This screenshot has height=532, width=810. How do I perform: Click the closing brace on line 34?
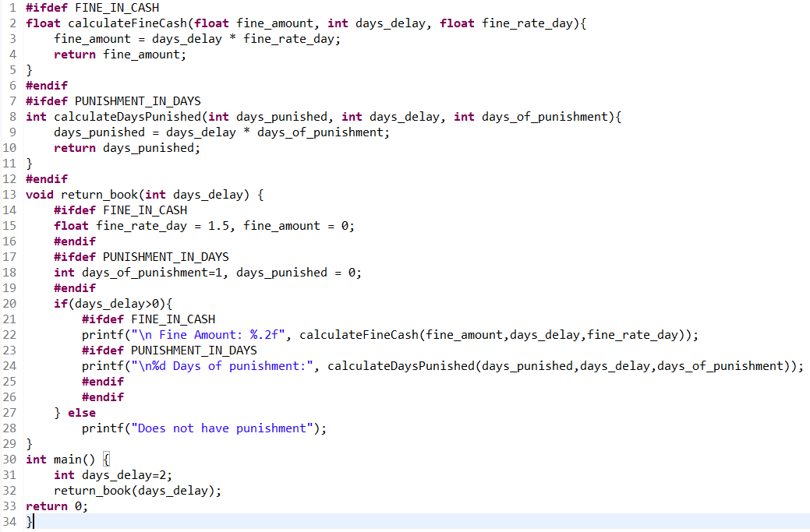30,522
